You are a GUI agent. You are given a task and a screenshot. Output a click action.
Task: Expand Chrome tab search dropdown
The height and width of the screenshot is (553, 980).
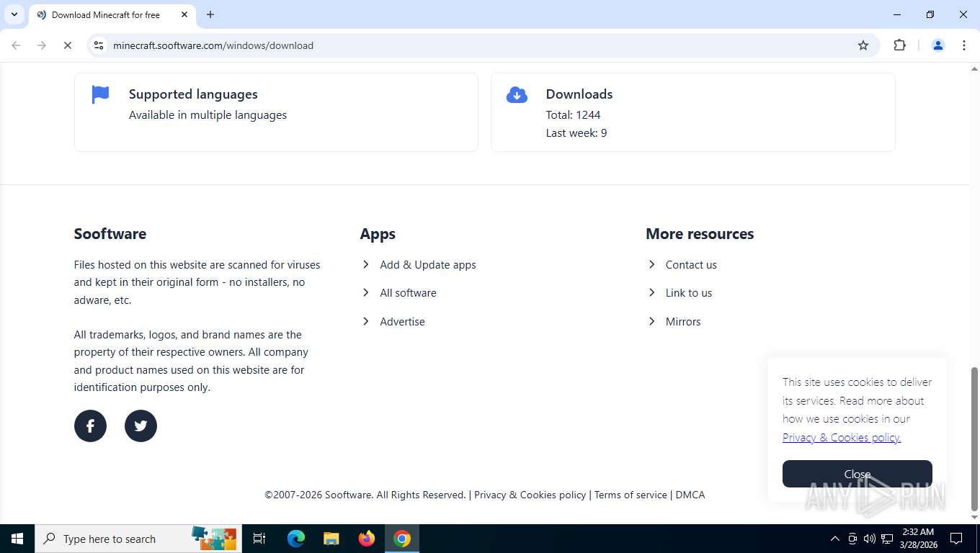14,14
